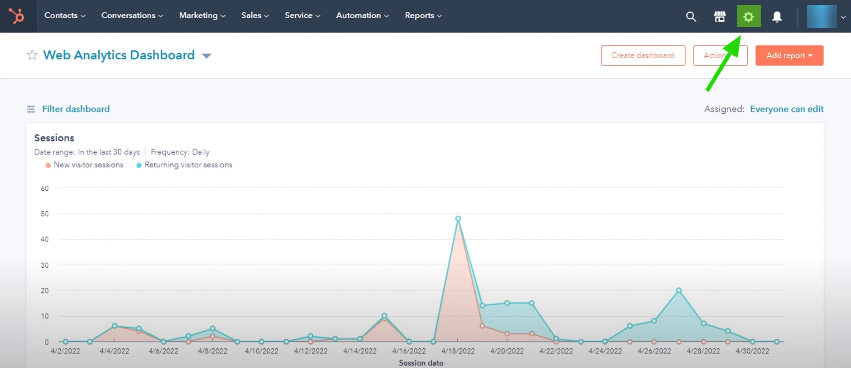Screen dimensions: 851x368
Task: Click the 4/30/2022 axis label
Action: point(753,352)
